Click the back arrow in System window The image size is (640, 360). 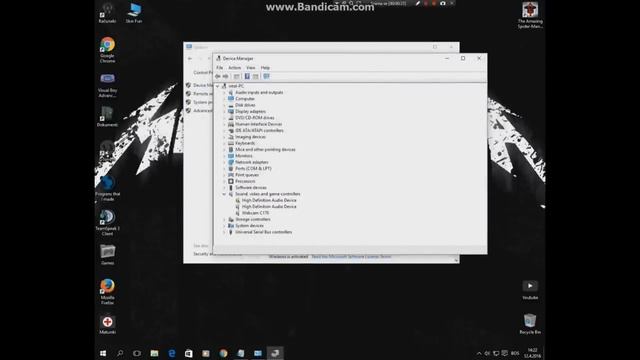190,59
